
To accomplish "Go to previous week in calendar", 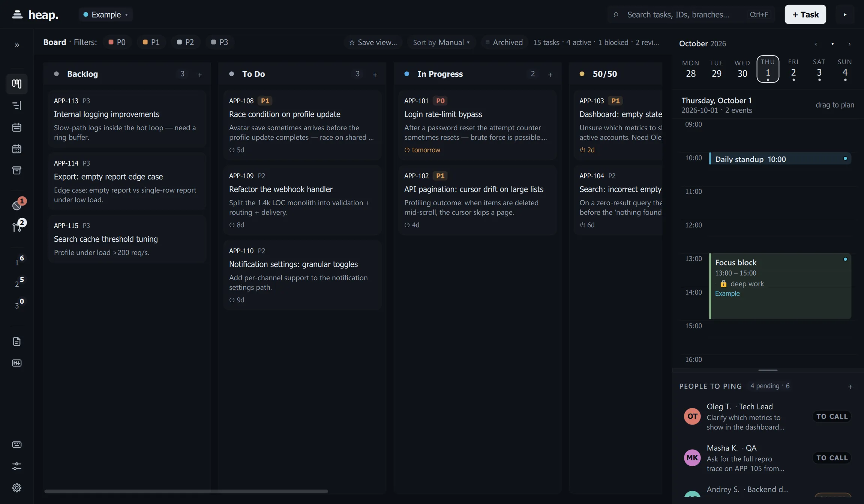I will [x=816, y=44].
